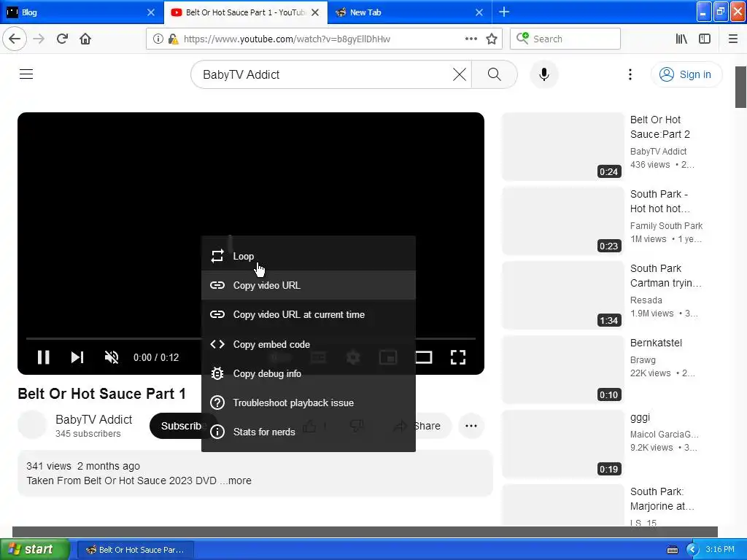Image resolution: width=747 pixels, height=560 pixels.
Task: Open the BabyTV Addict channel name link
Action: coord(94,419)
